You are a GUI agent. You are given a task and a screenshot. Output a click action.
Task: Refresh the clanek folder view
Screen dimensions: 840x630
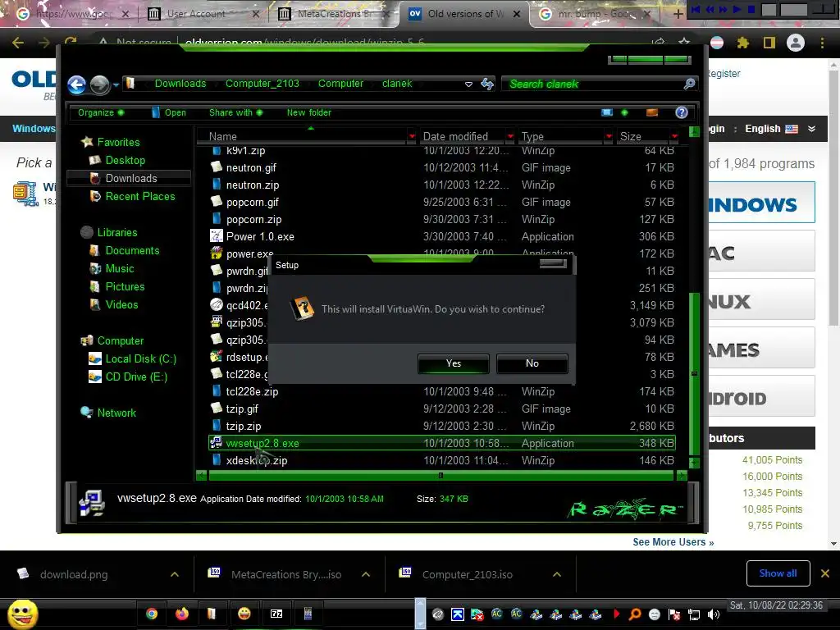487,84
